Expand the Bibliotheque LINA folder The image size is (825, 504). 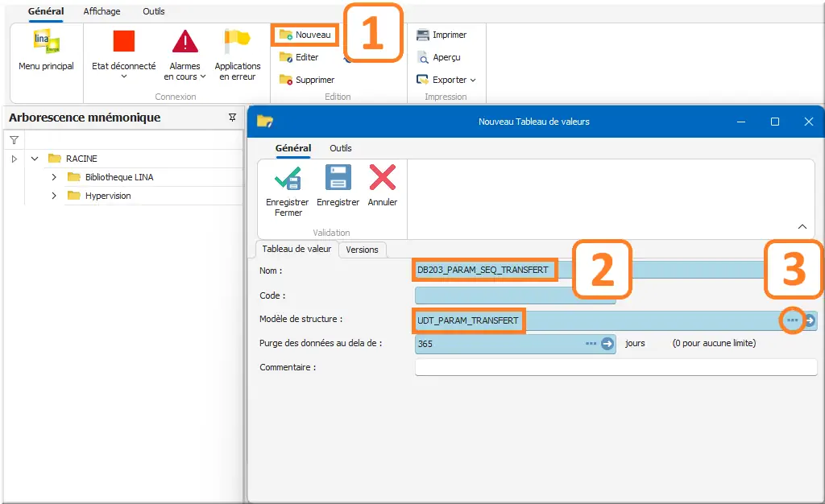pos(54,177)
